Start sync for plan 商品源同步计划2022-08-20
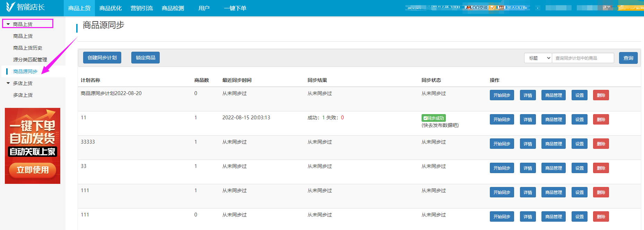The image size is (644, 230). (x=502, y=95)
